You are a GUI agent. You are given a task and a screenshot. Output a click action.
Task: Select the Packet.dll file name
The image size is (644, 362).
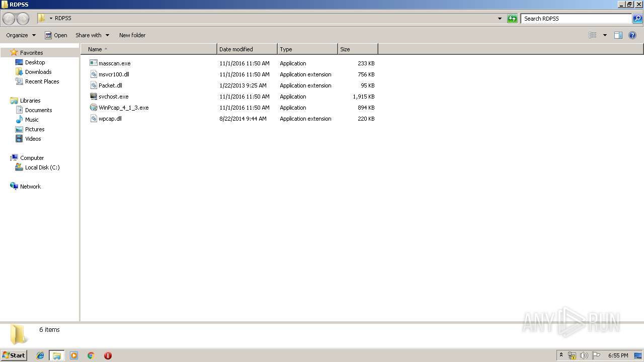110,85
